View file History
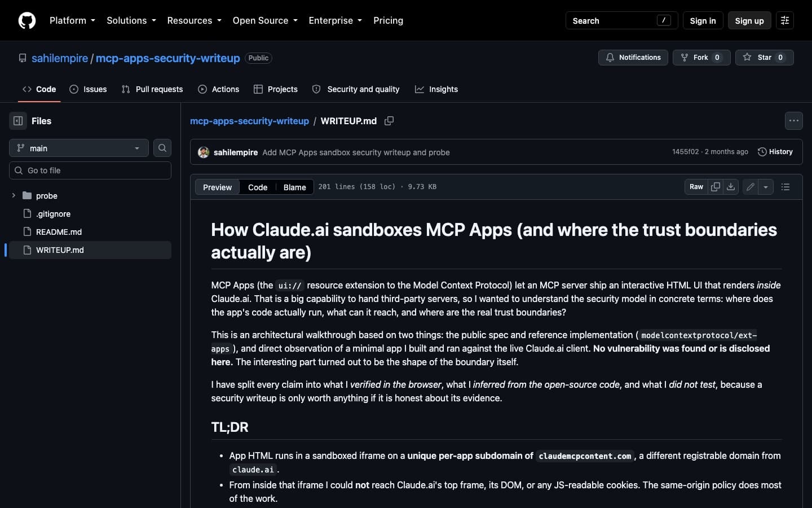 [775, 152]
